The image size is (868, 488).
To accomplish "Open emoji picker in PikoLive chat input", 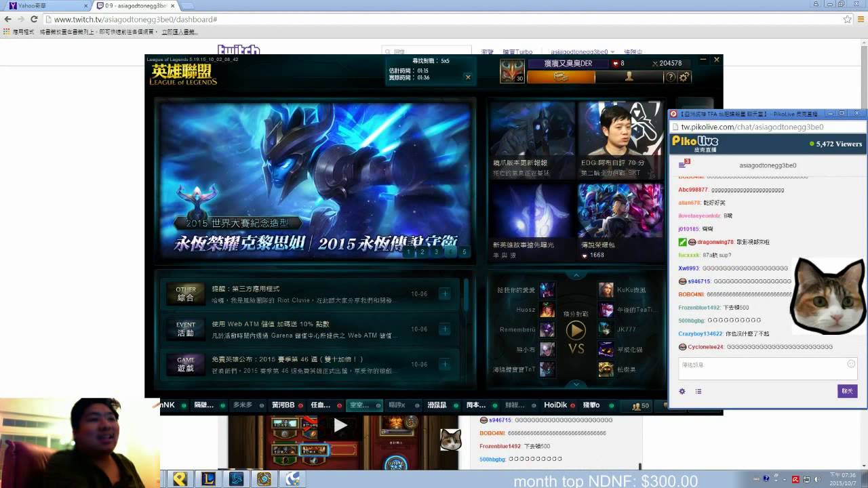I will (851, 364).
